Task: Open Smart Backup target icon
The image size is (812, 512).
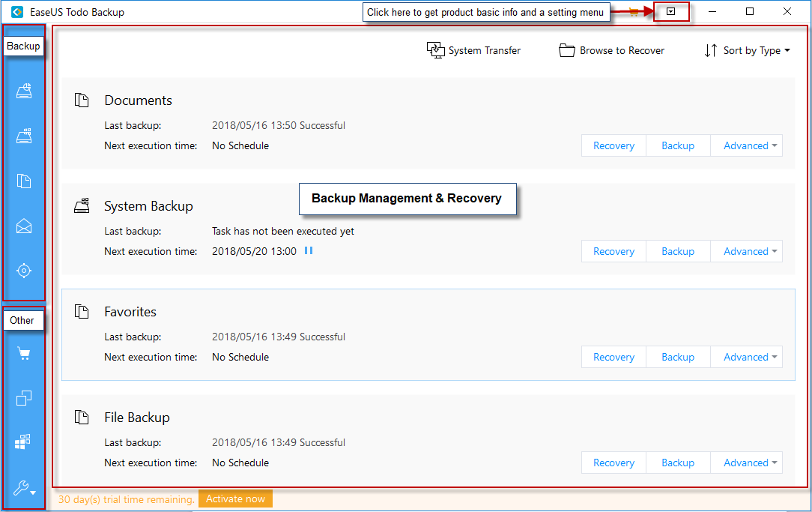Action: click(x=24, y=271)
